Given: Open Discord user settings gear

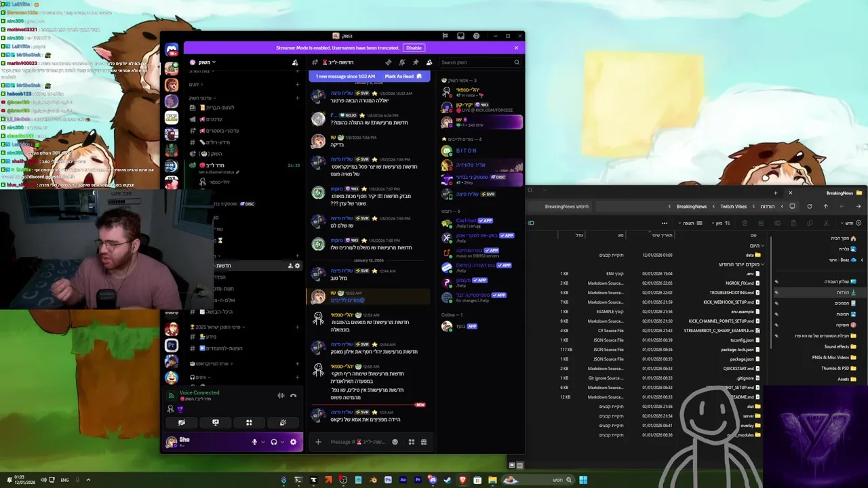Looking at the screenshot, I should click(293, 442).
